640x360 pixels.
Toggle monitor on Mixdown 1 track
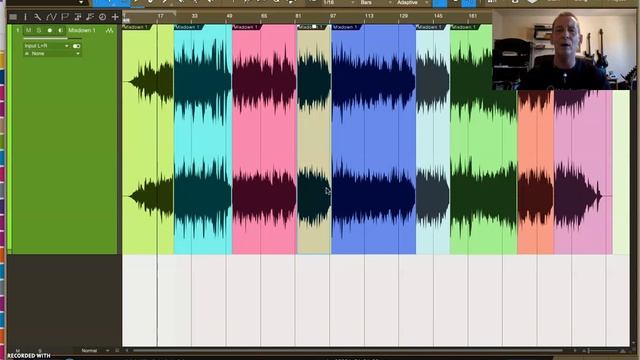(60, 31)
